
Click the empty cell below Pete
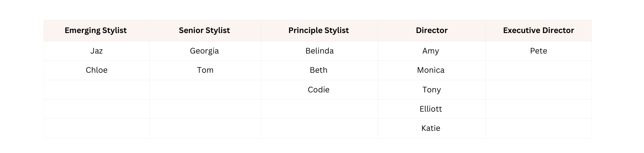click(x=538, y=70)
